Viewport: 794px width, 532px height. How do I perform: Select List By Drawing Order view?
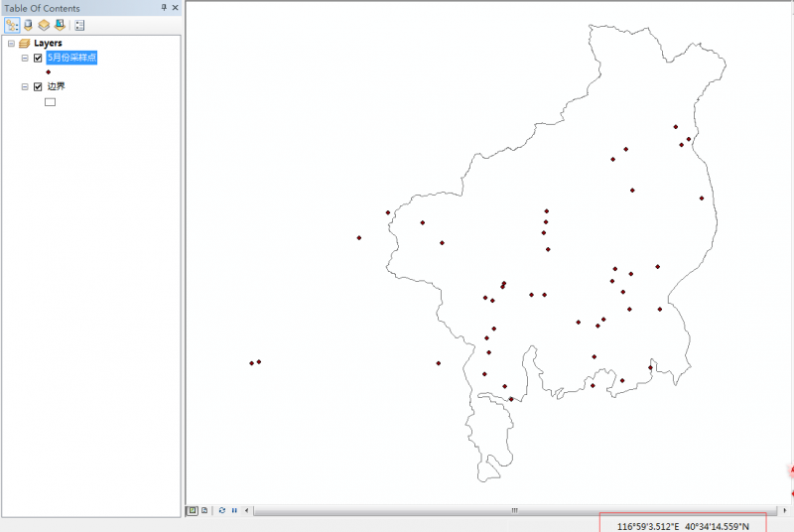click(x=12, y=25)
